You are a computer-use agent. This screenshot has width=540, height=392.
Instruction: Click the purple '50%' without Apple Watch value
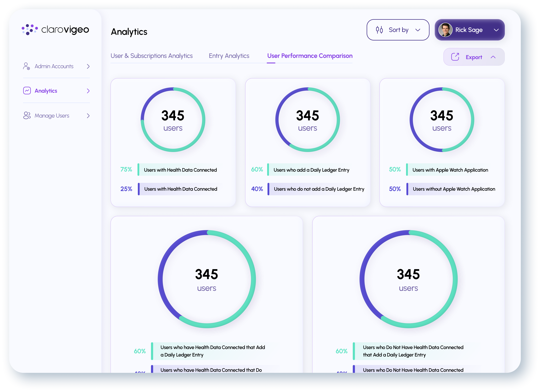click(x=395, y=189)
